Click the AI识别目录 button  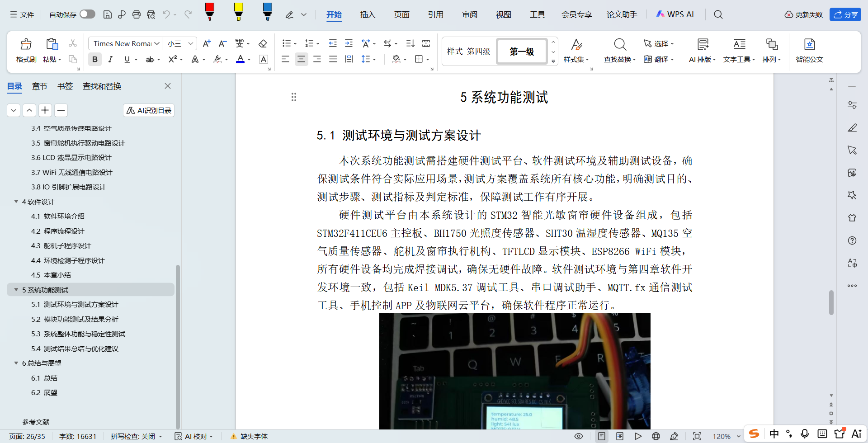tap(149, 110)
